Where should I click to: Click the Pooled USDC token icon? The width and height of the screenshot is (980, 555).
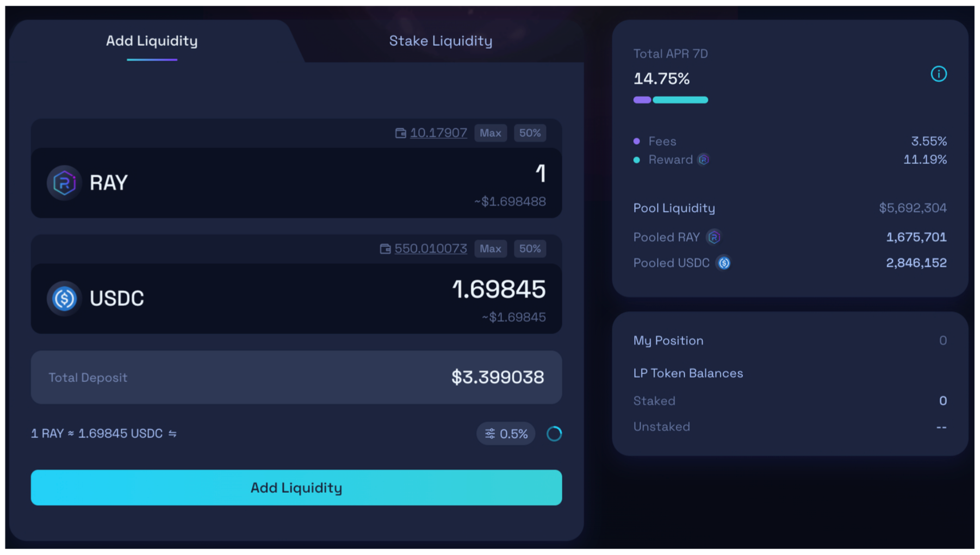[724, 263]
